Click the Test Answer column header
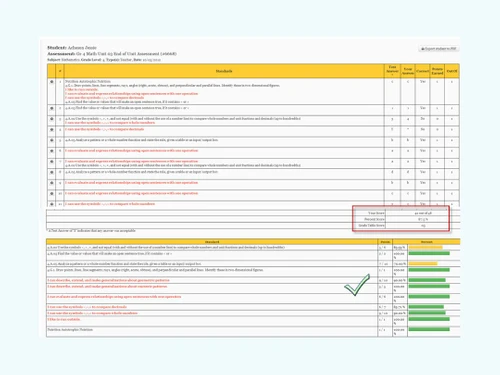This screenshot has height=375, width=500. point(392,71)
